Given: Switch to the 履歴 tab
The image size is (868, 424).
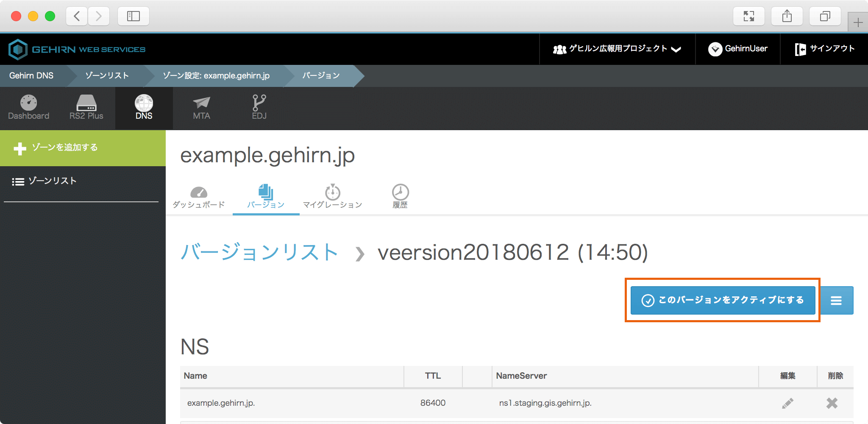Looking at the screenshot, I should 400,197.
